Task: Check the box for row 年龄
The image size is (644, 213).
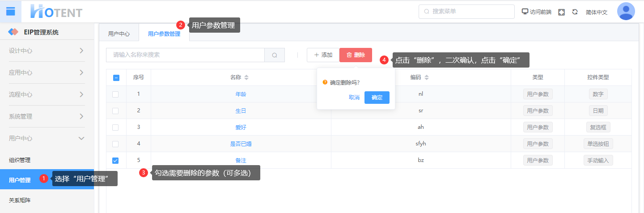Action: pos(116,94)
